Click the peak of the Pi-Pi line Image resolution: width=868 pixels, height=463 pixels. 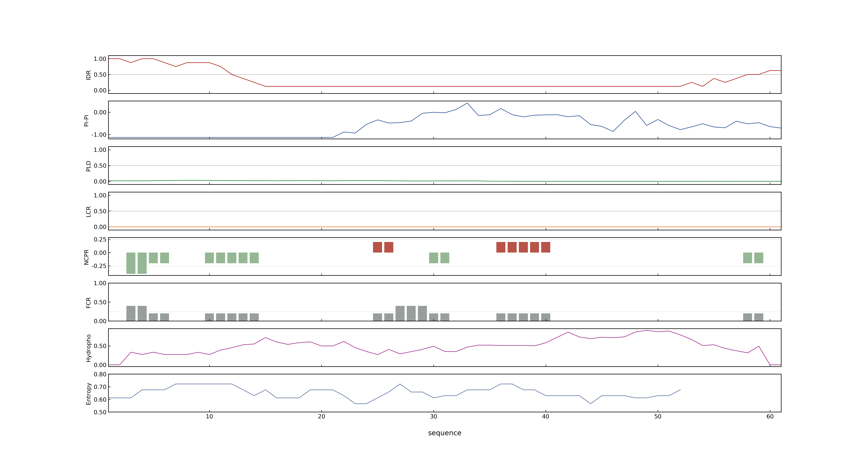click(467, 103)
